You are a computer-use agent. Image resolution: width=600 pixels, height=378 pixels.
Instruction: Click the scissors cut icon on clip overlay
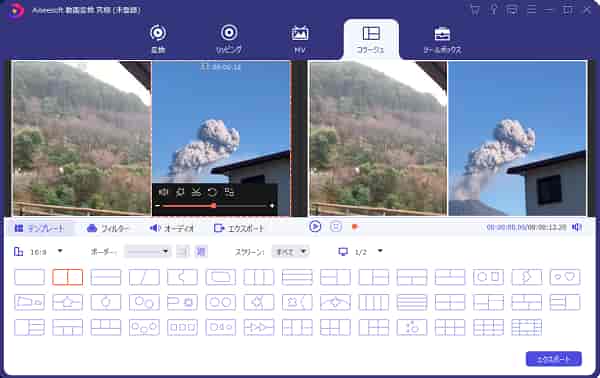coord(196,192)
